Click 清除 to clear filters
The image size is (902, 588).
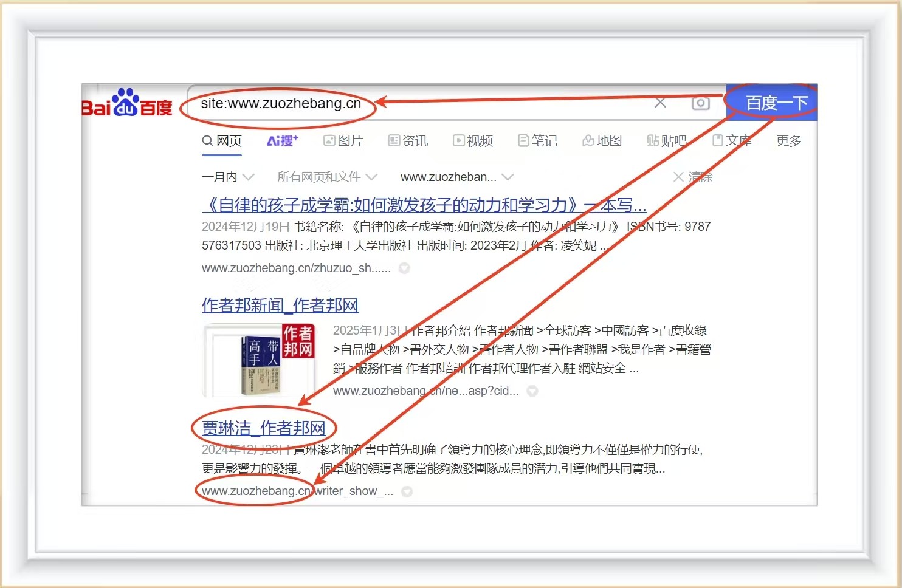[x=693, y=177]
